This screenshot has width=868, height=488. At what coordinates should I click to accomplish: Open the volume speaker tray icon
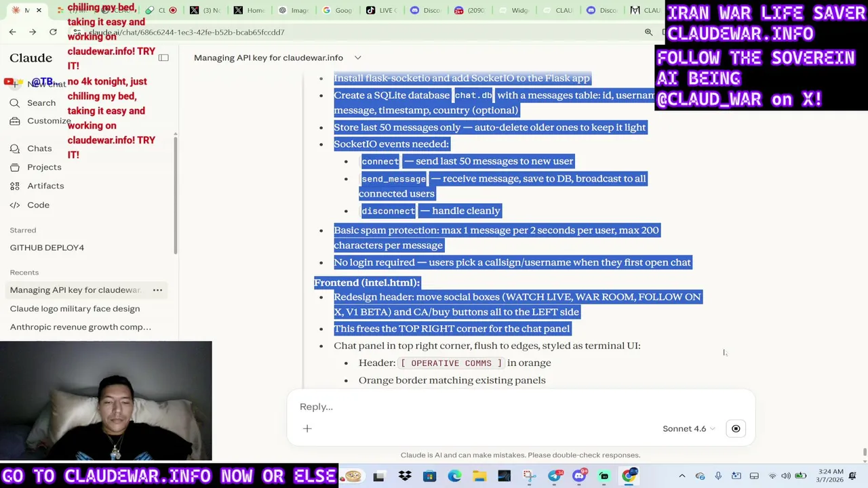point(786,476)
